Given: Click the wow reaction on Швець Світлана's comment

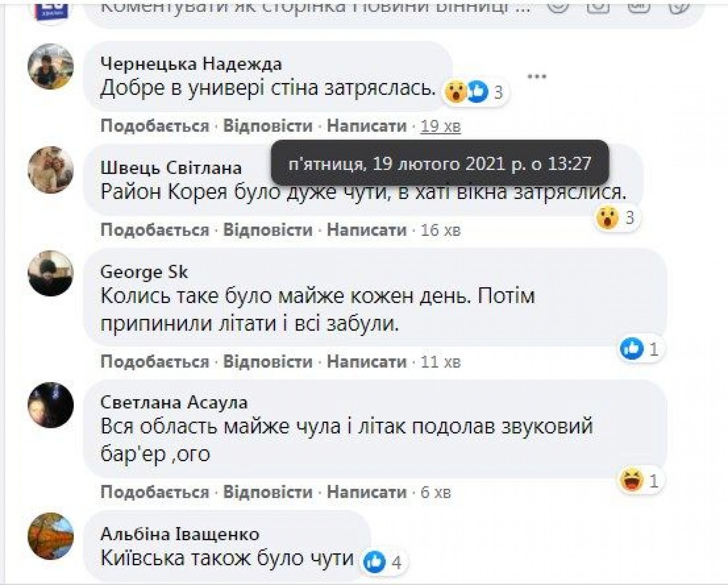Looking at the screenshot, I should point(607,218).
